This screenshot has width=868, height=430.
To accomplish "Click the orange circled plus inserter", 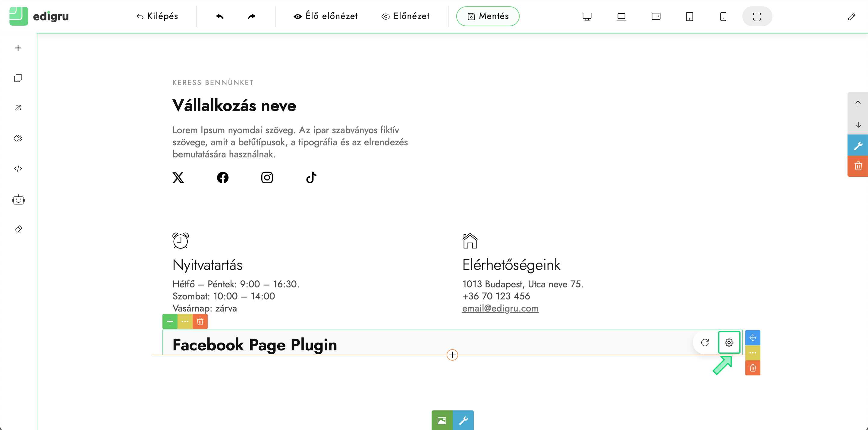I will click(452, 355).
